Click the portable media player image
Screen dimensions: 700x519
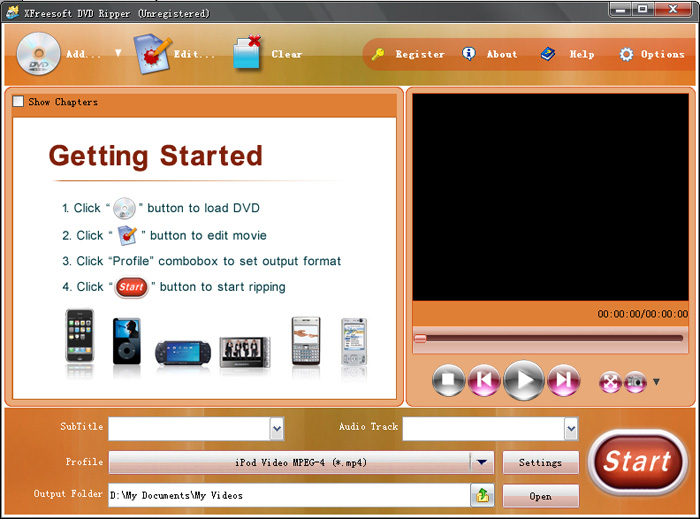point(245,352)
